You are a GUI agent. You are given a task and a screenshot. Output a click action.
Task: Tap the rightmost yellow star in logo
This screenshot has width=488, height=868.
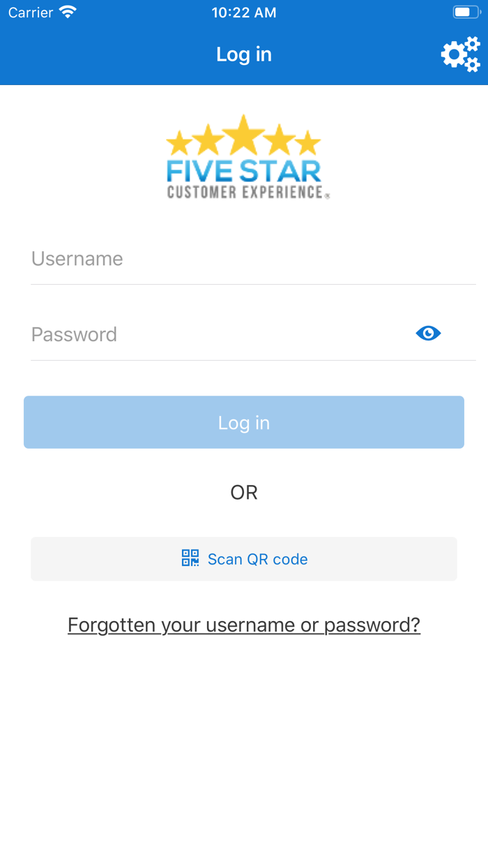point(307,144)
